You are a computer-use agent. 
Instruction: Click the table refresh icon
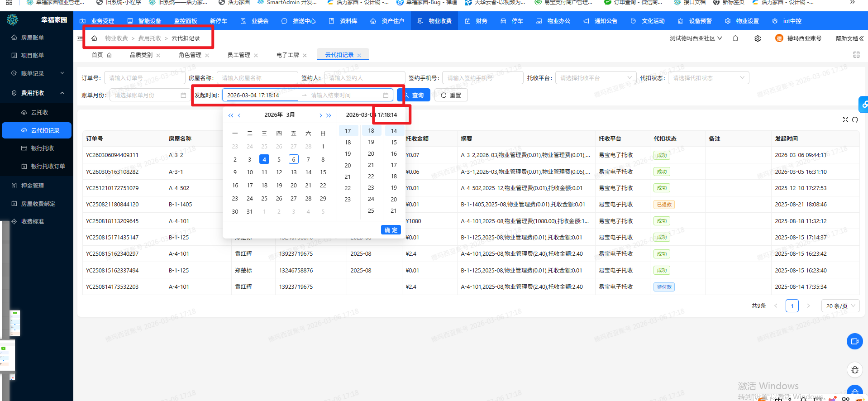pyautogui.click(x=855, y=119)
